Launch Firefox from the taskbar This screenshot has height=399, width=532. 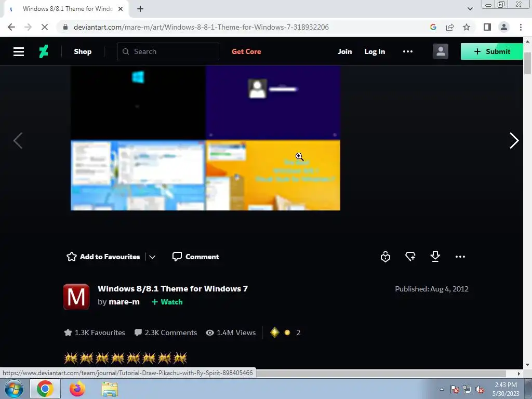pos(77,389)
